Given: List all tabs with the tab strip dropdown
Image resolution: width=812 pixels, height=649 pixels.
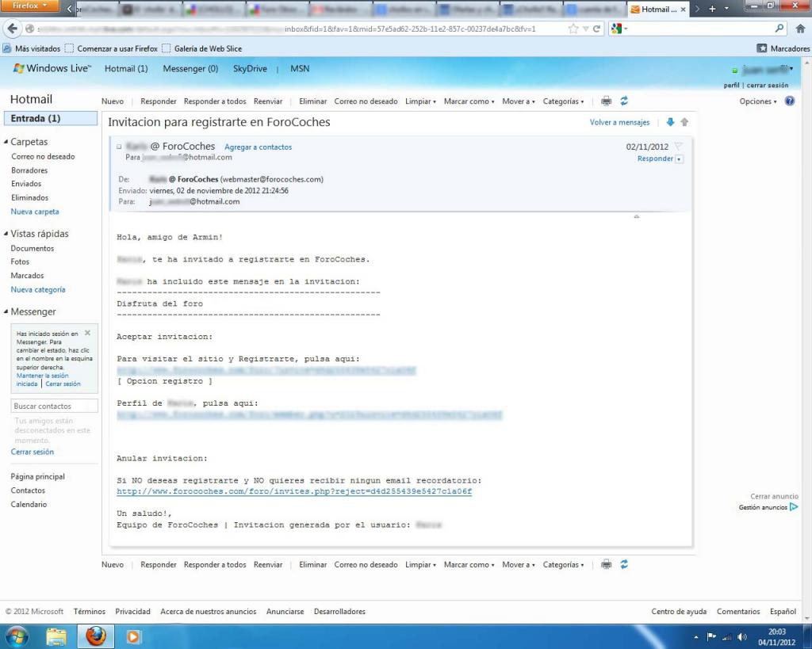Looking at the screenshot, I should point(726,9).
